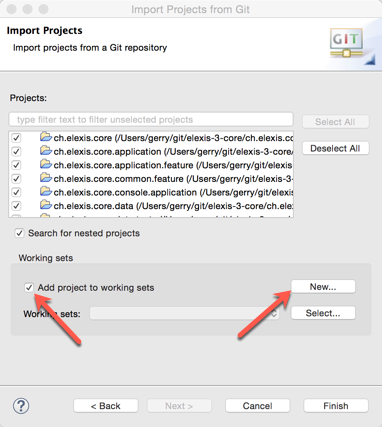Toggle Search for nested projects checkbox
Image resolution: width=382 pixels, height=427 pixels.
pos(19,233)
